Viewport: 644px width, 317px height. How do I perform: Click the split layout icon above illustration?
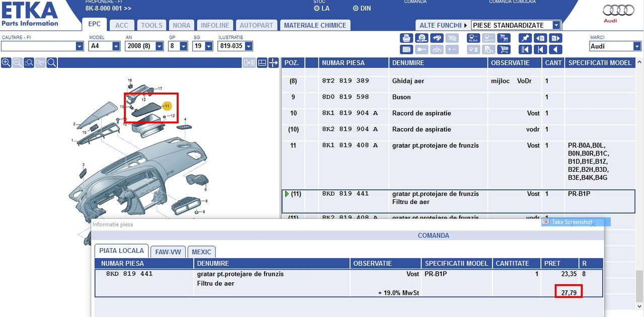pyautogui.click(x=262, y=63)
